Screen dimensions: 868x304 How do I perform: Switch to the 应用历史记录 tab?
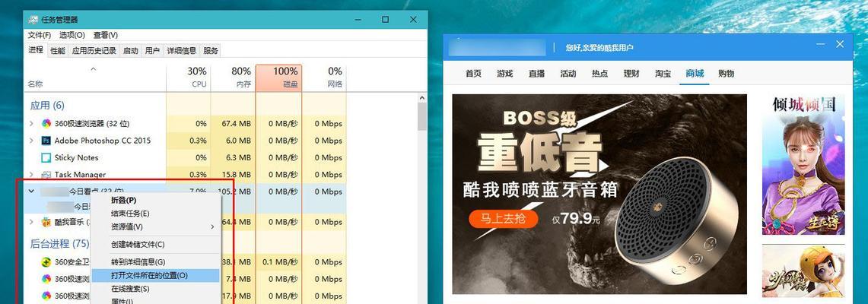(94, 51)
